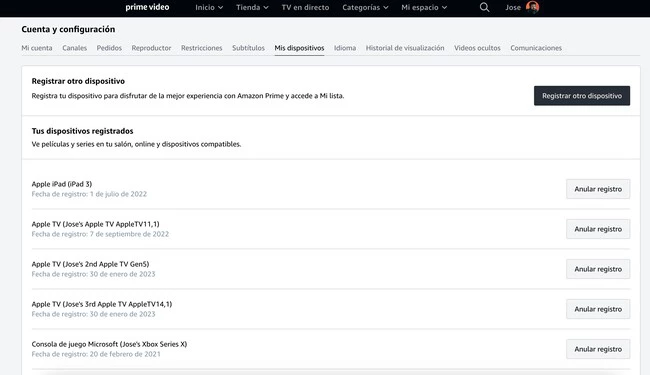Viewport: 650px width, 375px height.
Task: Switch to the Reproductor tab
Action: point(151,48)
